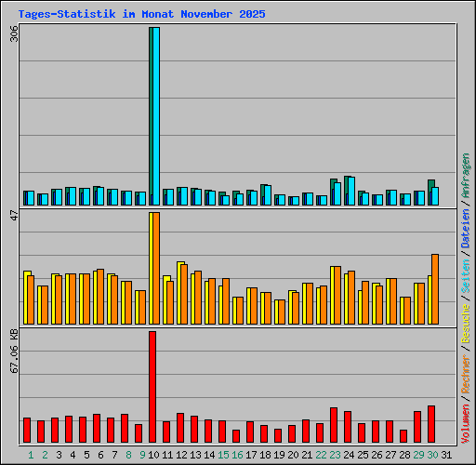Click the '47' axis value label

pyautogui.click(x=14, y=215)
